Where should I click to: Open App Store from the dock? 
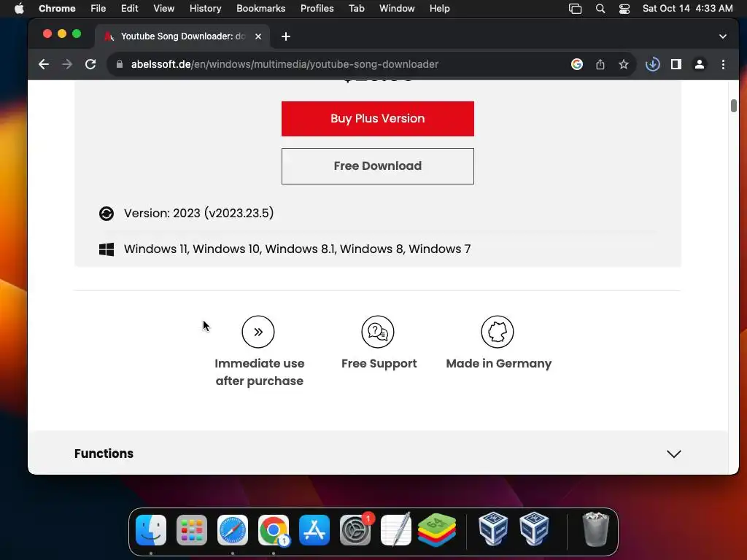click(x=314, y=530)
